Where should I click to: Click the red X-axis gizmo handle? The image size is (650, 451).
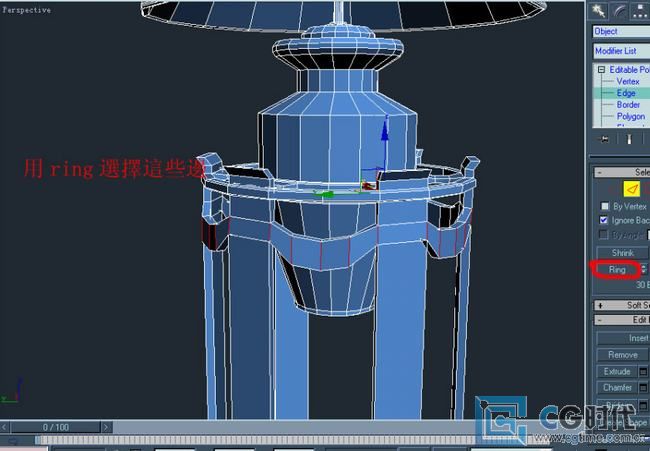click(x=369, y=186)
